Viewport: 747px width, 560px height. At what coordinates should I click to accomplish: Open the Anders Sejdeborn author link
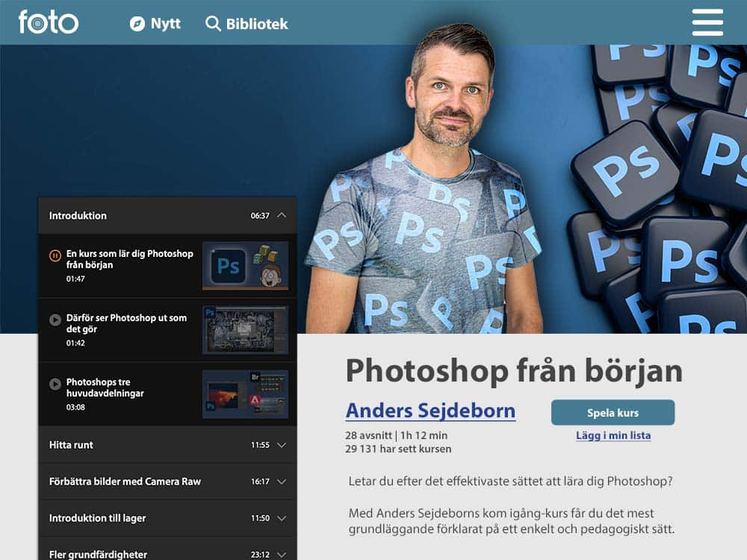431,411
